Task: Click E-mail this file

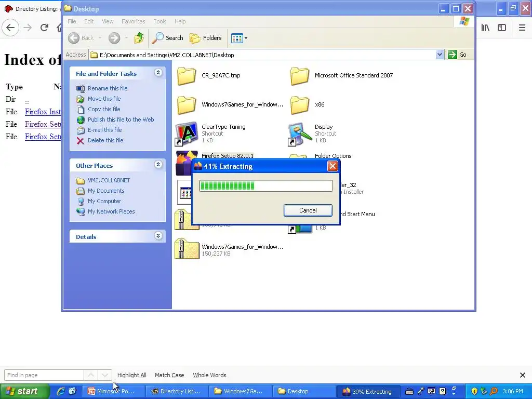Action: (x=104, y=130)
